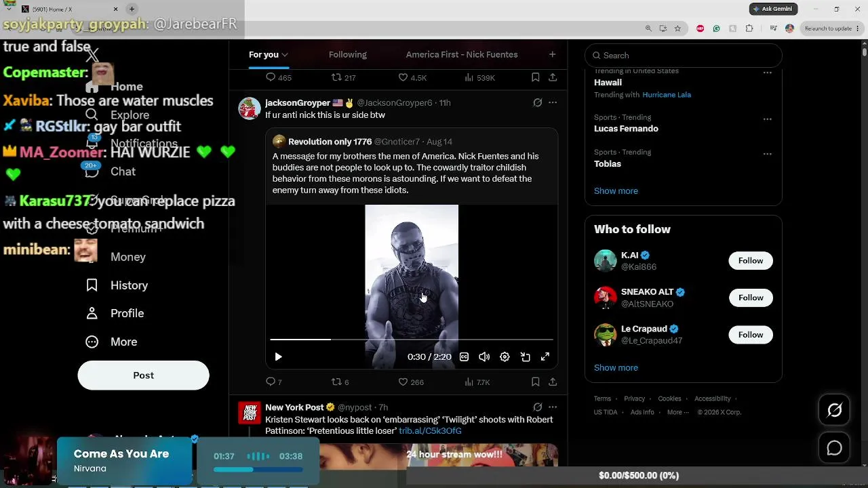Open view stats showing 539K views

coord(479,78)
